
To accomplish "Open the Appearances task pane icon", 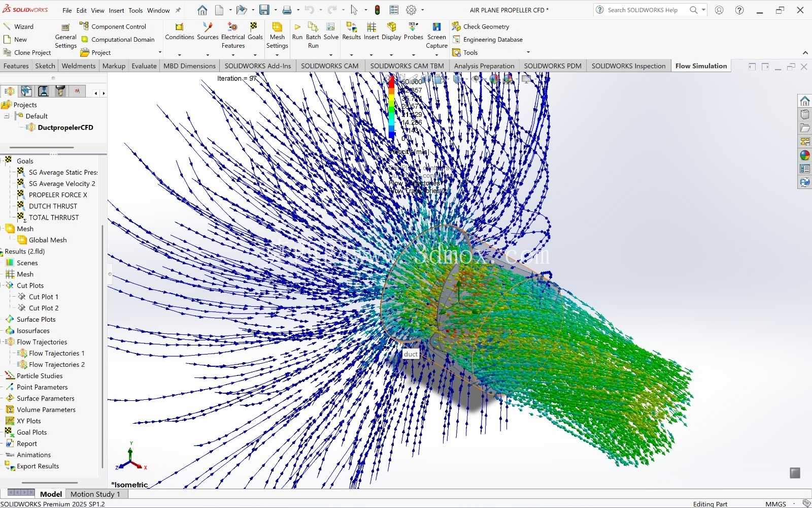I will (805, 155).
